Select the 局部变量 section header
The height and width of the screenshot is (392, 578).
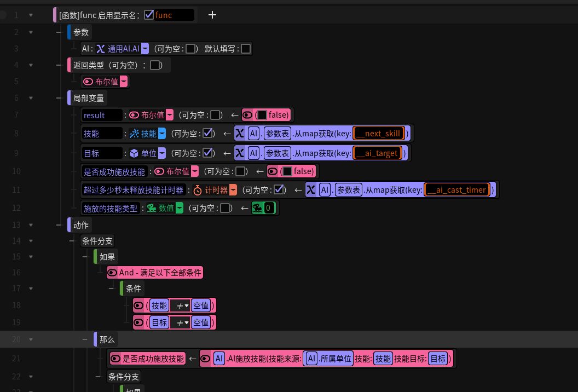pos(89,98)
